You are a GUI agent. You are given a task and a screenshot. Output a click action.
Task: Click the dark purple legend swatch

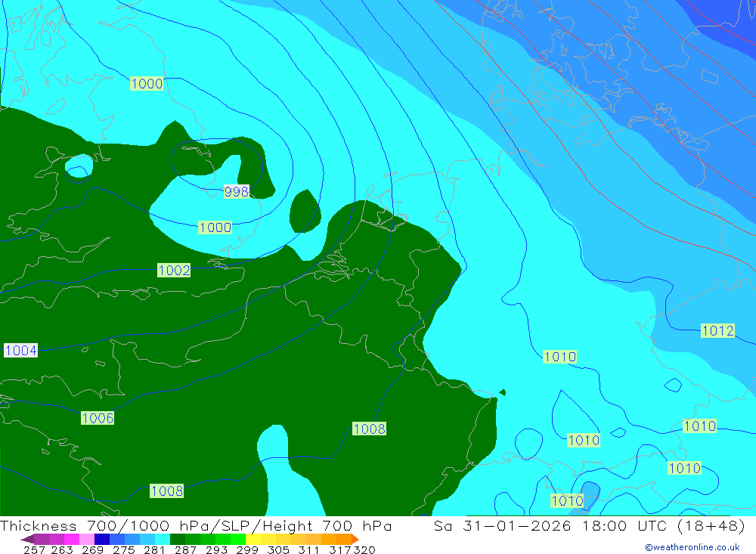click(42, 539)
